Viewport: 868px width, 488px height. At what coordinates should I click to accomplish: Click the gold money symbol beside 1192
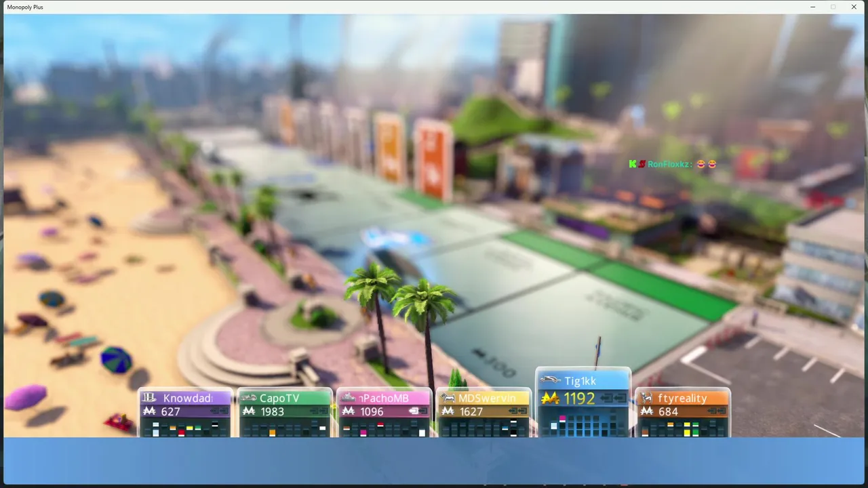coord(550,398)
